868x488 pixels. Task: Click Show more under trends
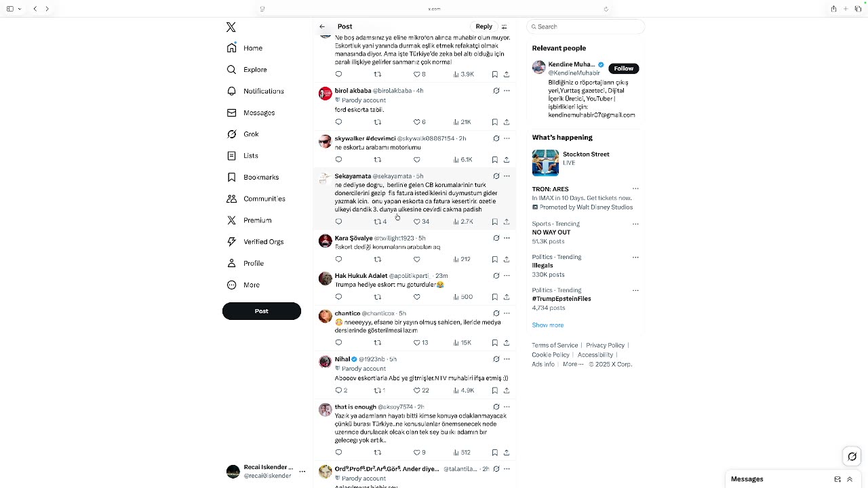[x=548, y=325]
